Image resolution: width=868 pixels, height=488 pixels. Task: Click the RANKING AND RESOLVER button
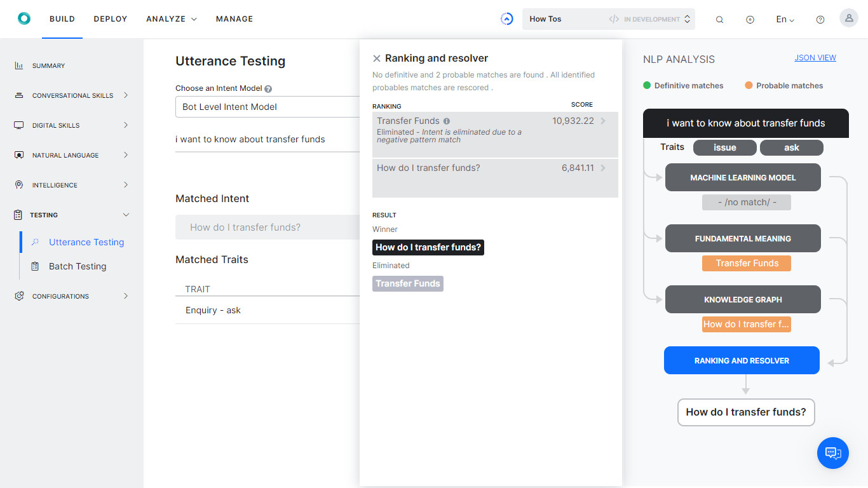pos(741,360)
